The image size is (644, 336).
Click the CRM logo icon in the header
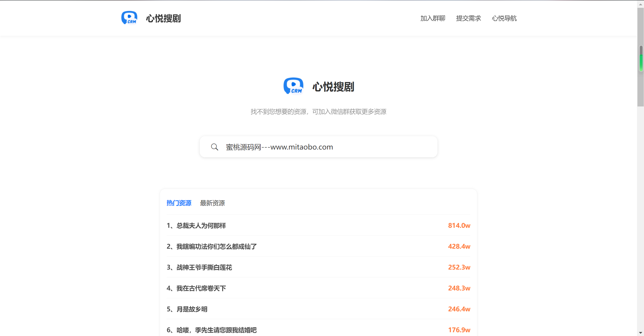129,18
